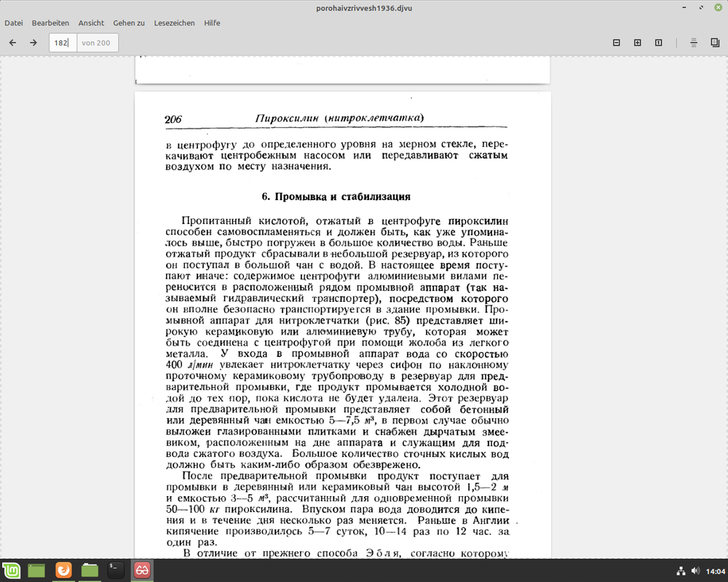Click the text "воздухом по месту назначения"
Image resolution: width=728 pixels, height=582 pixels.
click(x=248, y=166)
